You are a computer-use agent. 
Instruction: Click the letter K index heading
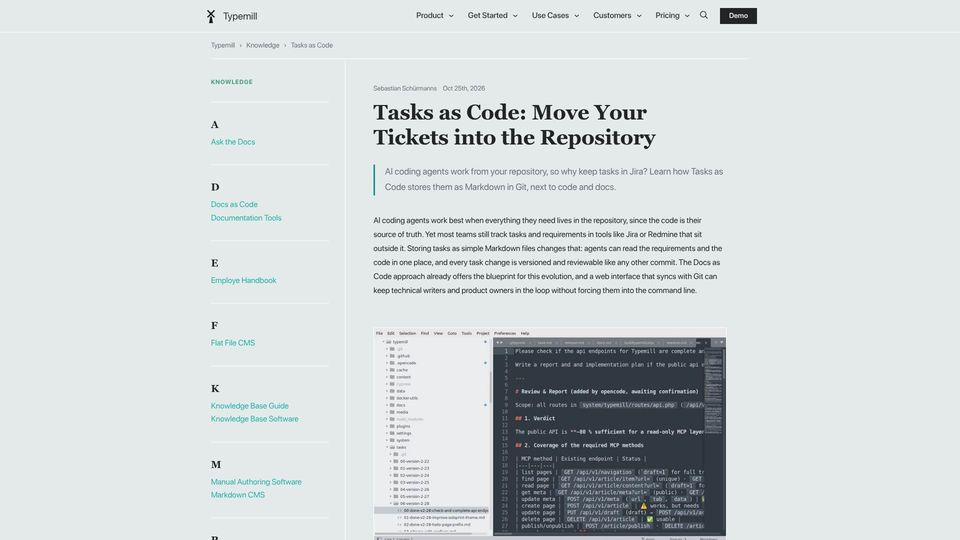click(x=215, y=389)
